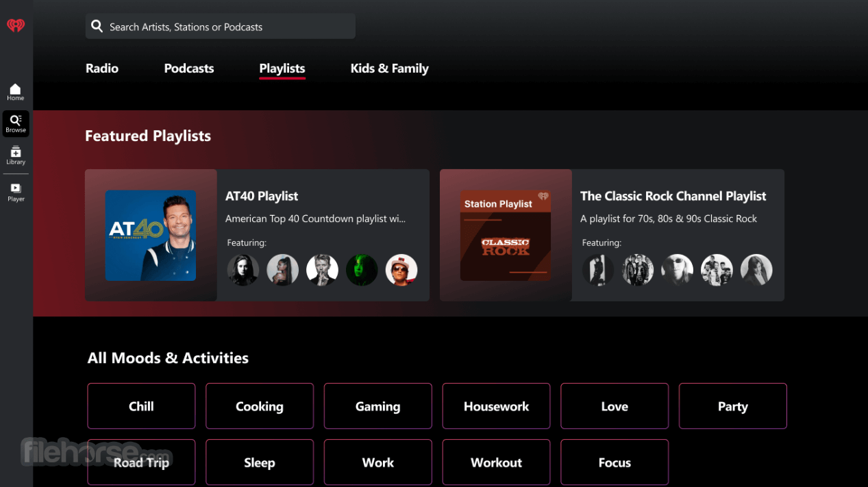Open the Sleep mood button
868x487 pixels.
[260, 462]
